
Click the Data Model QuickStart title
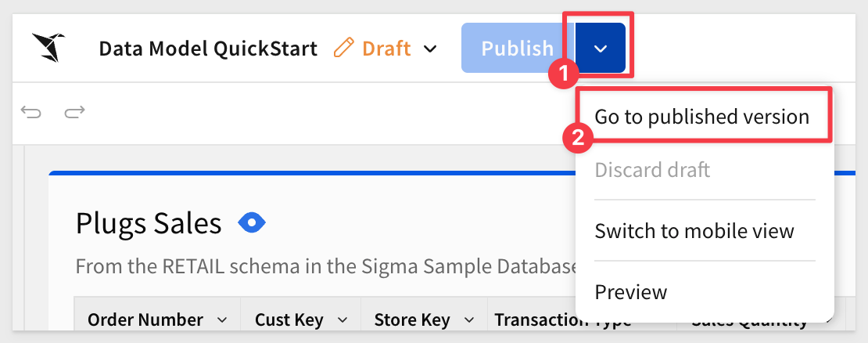(208, 49)
